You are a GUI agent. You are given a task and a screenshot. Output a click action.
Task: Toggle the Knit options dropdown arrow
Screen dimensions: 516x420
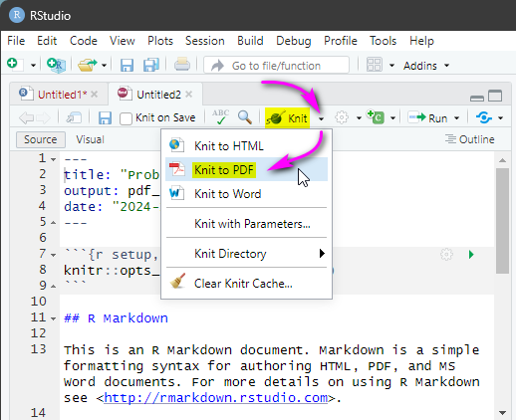[x=321, y=118]
